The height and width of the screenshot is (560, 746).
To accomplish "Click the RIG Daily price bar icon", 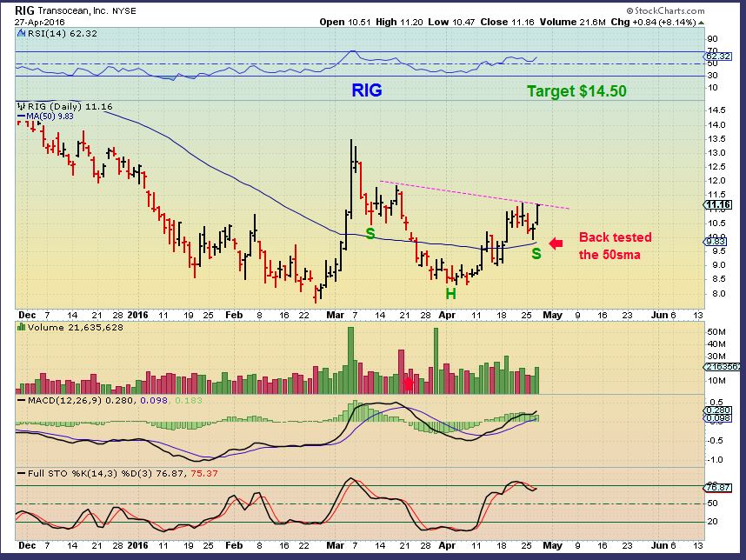I will tap(22, 106).
